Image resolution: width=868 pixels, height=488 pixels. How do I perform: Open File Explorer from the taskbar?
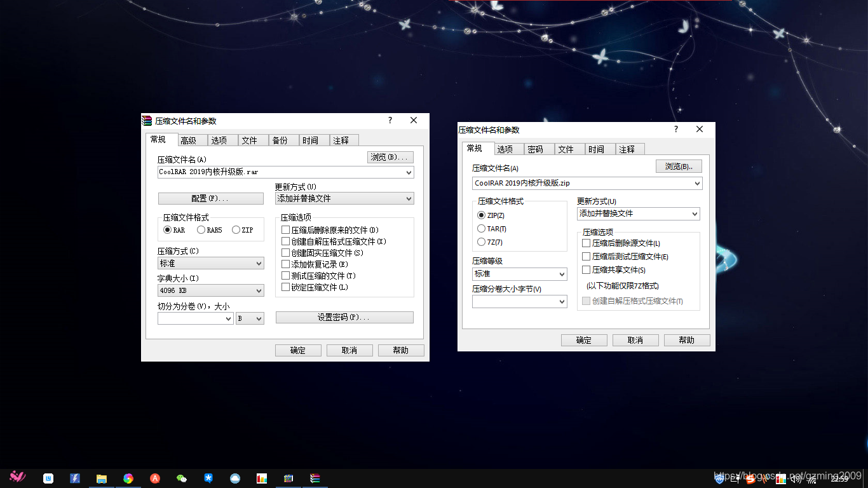(x=102, y=478)
